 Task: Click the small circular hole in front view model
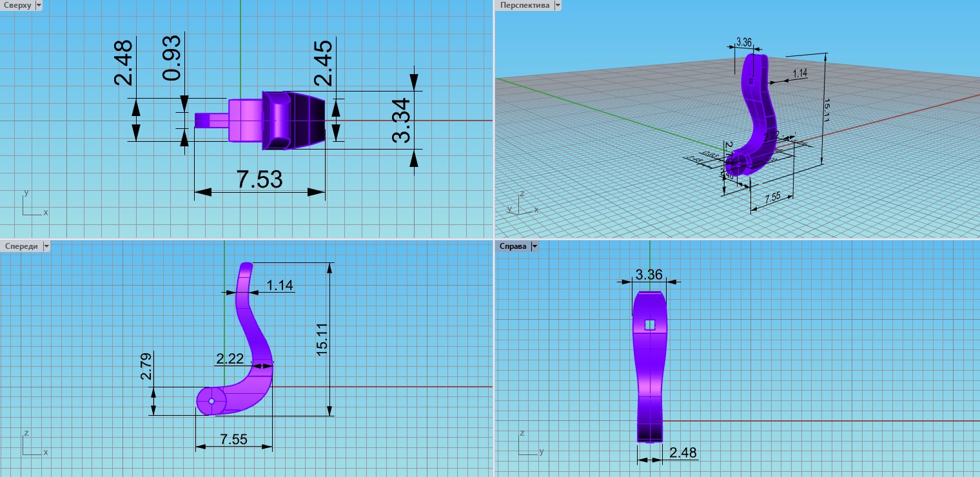coord(211,402)
